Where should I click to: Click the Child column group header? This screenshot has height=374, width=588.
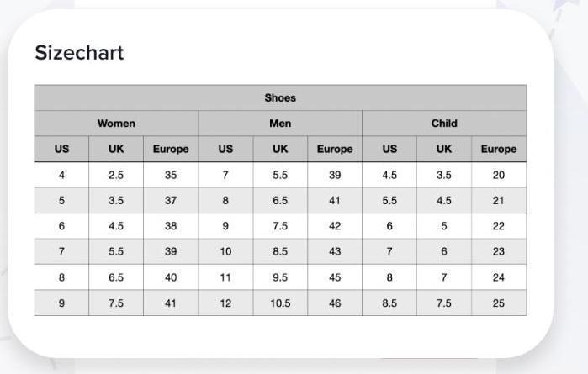[x=444, y=124]
